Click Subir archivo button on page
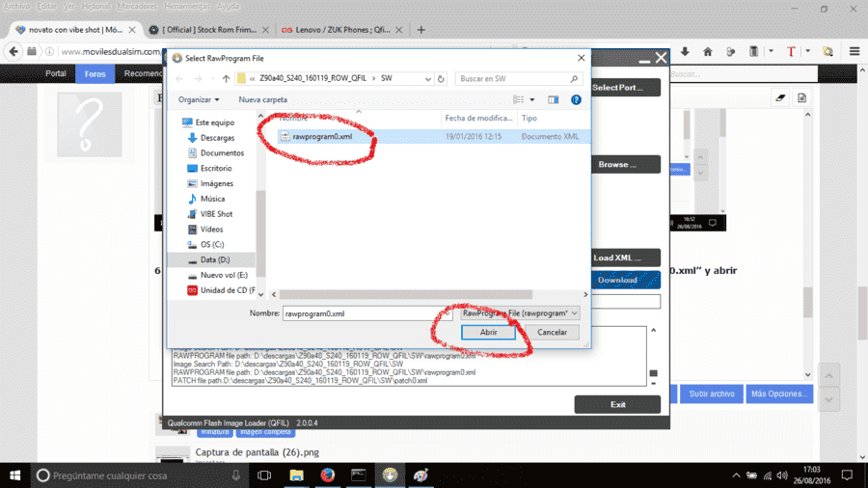This screenshot has height=488, width=868. pos(712,393)
